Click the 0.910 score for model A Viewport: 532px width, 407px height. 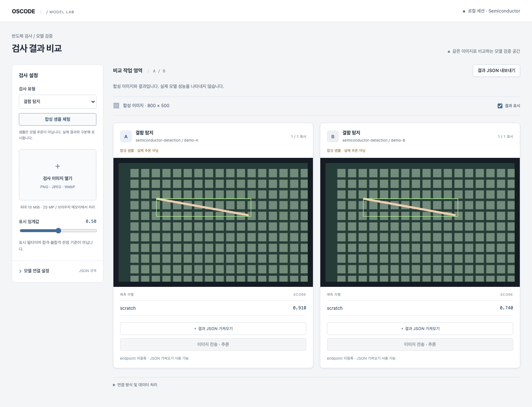300,308
